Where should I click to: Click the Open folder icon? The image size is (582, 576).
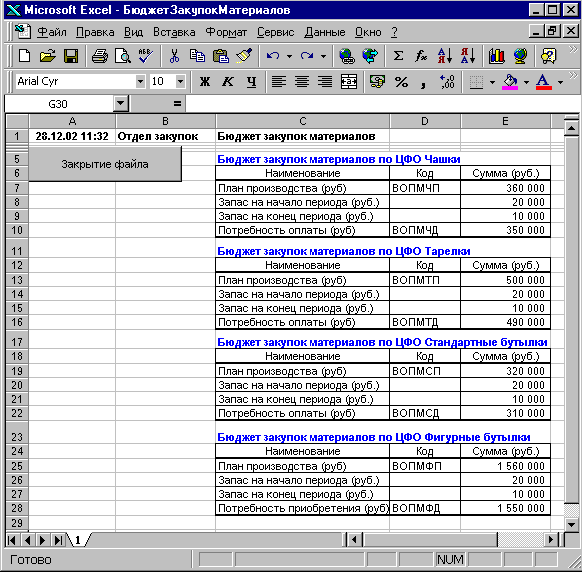click(x=48, y=56)
